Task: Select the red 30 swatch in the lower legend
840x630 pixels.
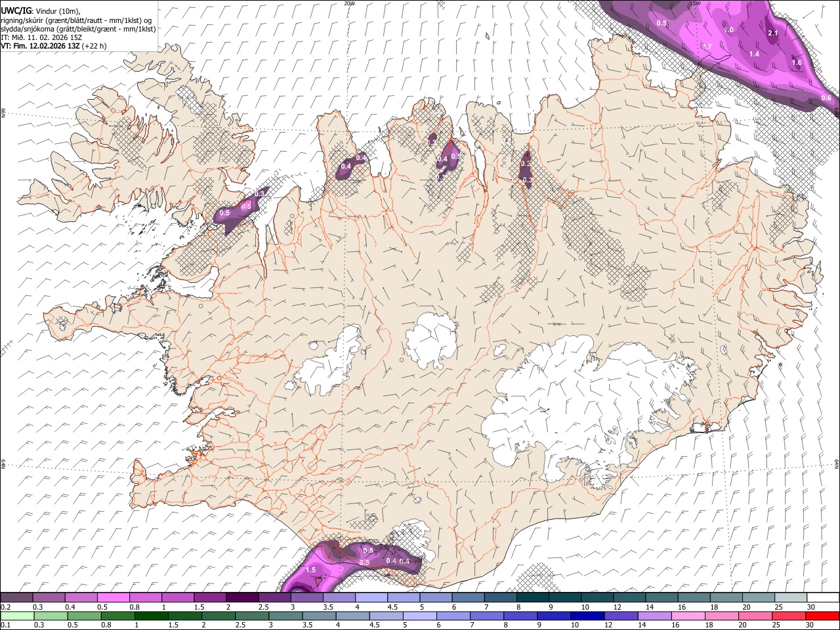Action: click(x=822, y=616)
